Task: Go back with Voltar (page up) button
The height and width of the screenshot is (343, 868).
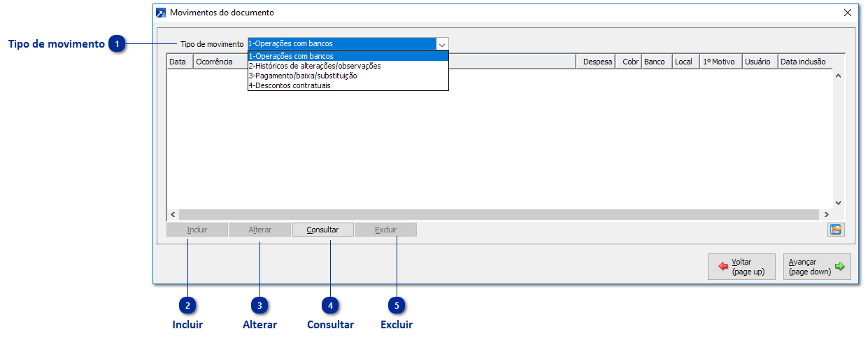Action: 741,267
